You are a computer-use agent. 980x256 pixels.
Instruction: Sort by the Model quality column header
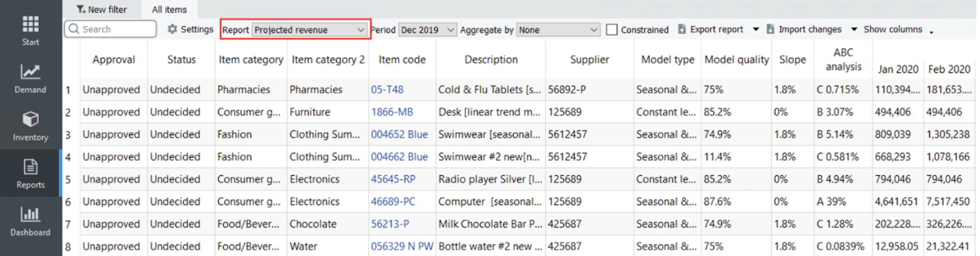[736, 60]
